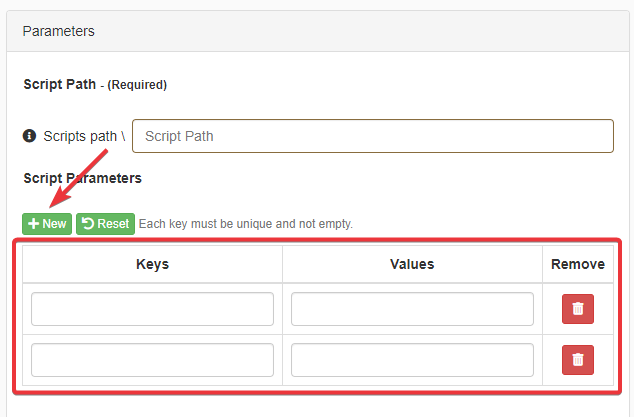
Task: Click the first row Keys input
Action: [x=152, y=309]
